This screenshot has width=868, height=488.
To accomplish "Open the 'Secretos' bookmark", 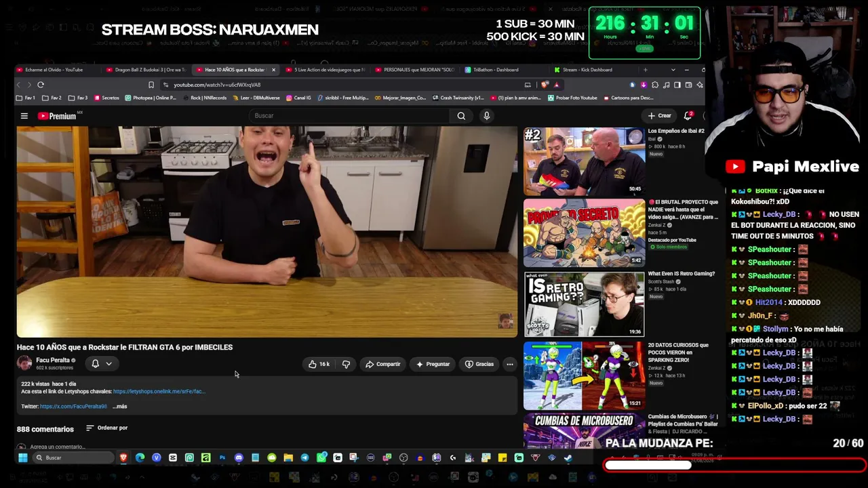I will (x=106, y=98).
